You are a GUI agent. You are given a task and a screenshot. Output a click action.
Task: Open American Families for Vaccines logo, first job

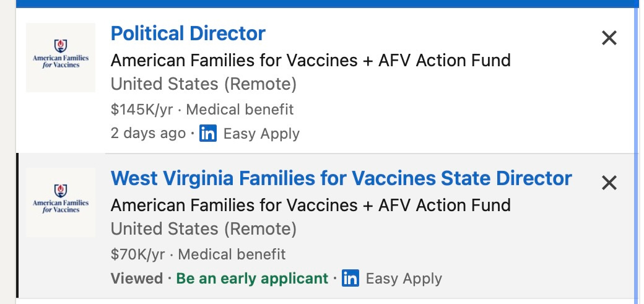pyautogui.click(x=61, y=58)
